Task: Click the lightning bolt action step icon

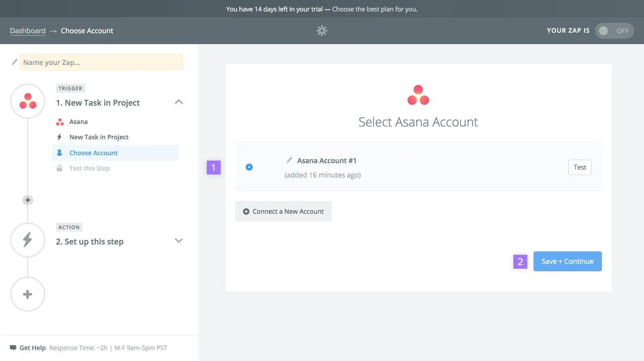Action: click(28, 240)
